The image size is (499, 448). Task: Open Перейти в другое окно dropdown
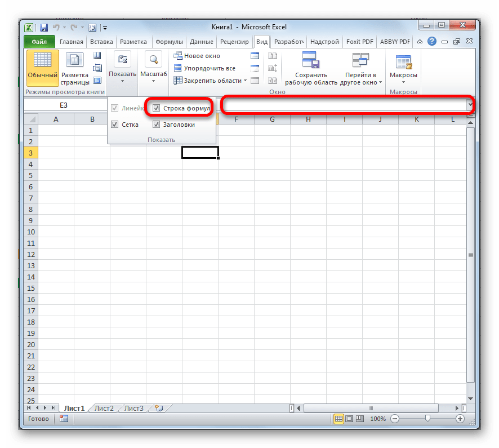coord(360,68)
